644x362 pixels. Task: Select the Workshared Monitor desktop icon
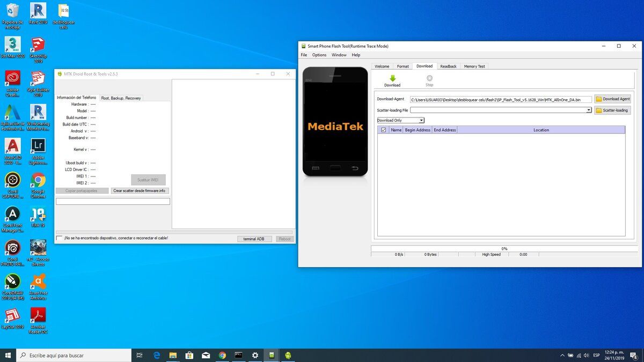(x=38, y=117)
